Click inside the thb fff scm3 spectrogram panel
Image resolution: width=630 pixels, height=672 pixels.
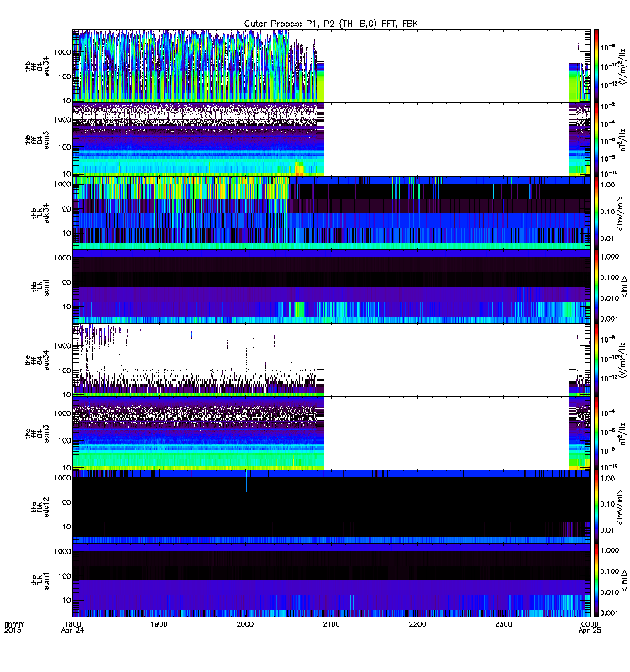coord(331,139)
